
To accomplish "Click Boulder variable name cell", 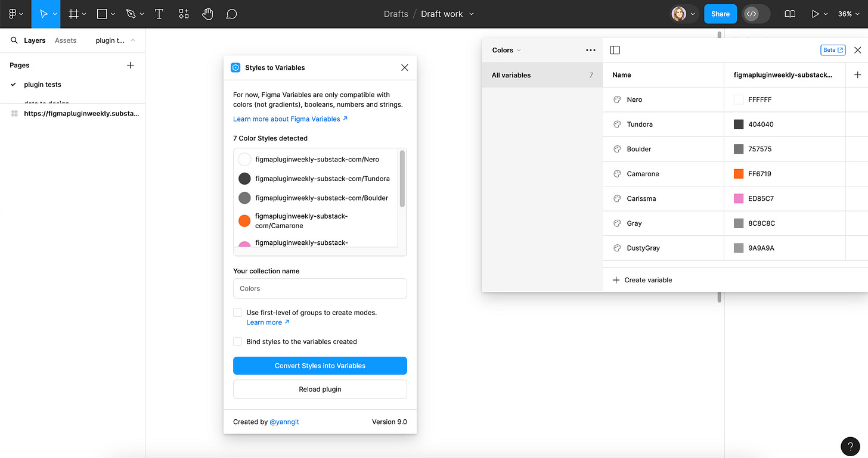I will (x=664, y=149).
